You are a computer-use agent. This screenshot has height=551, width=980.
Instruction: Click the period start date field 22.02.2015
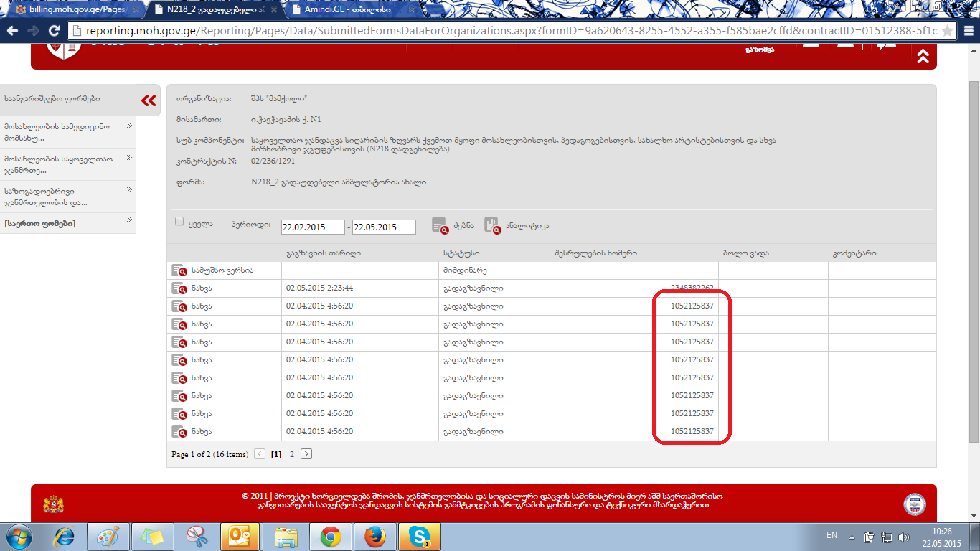click(312, 227)
